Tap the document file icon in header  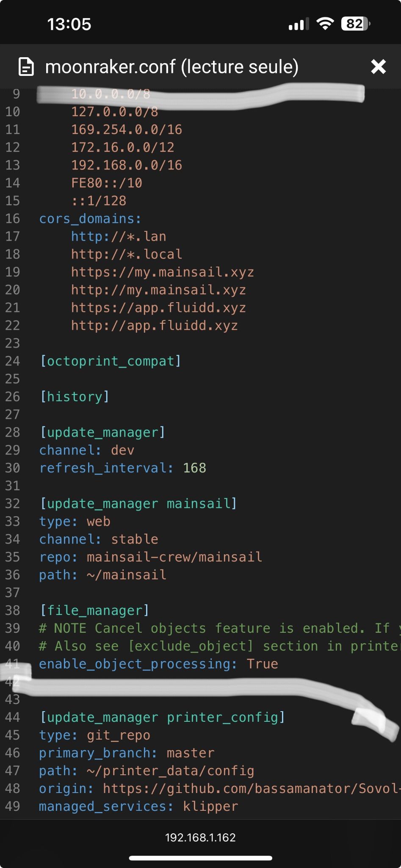[x=26, y=67]
